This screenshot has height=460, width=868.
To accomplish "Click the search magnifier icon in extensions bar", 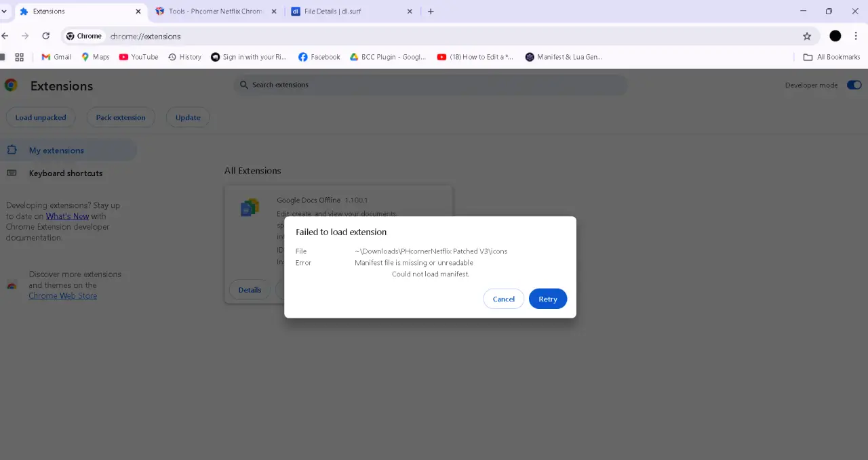I will coord(243,85).
